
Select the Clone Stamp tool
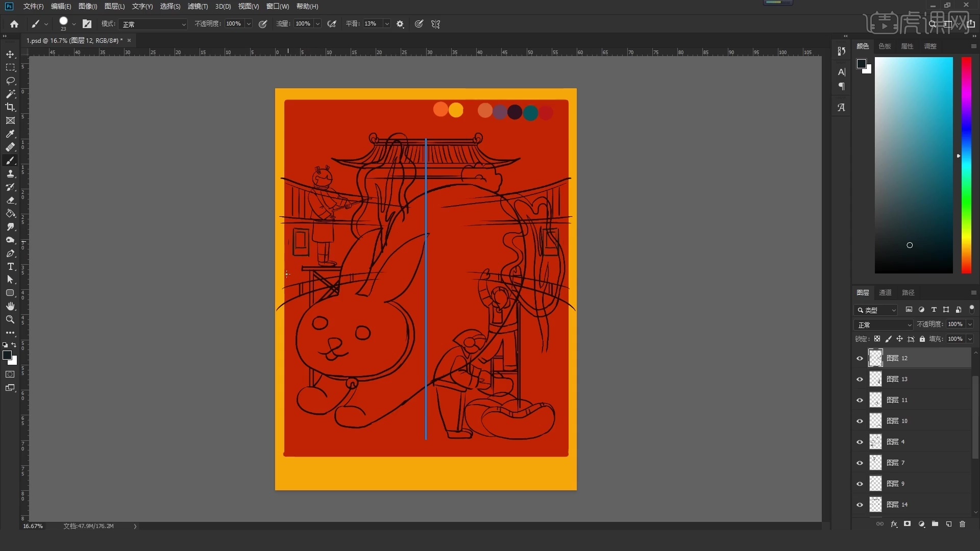[10, 174]
